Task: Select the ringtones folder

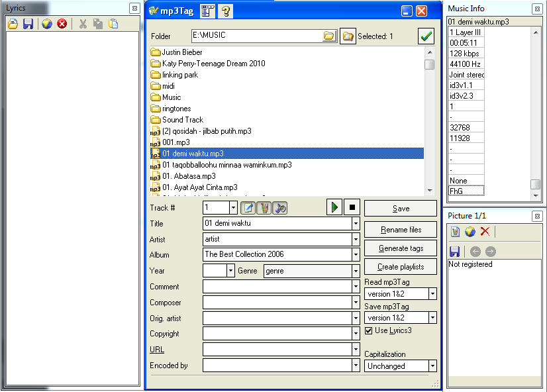Action: point(171,109)
